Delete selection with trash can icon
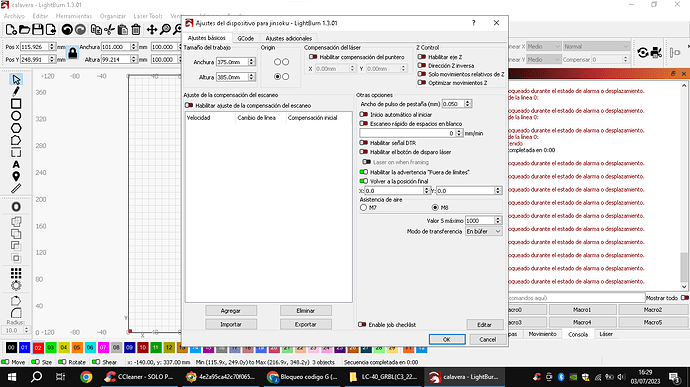The width and height of the screenshot is (690, 387). 136,29
